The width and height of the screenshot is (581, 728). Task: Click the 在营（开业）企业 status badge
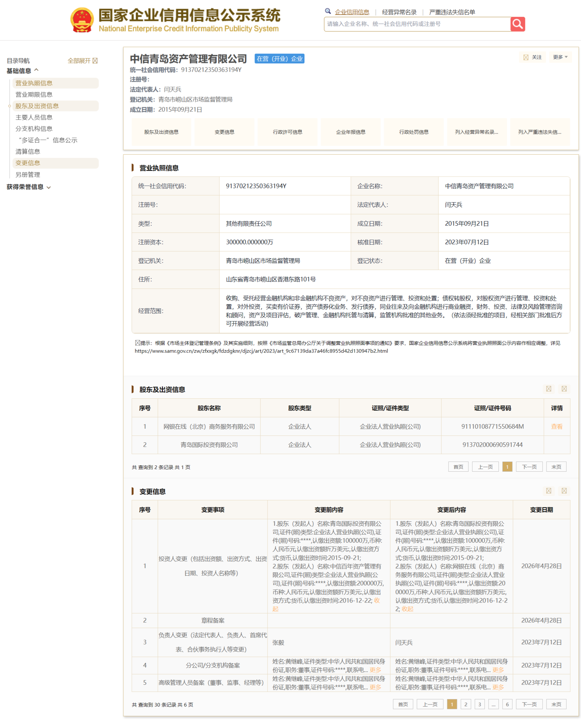click(279, 59)
